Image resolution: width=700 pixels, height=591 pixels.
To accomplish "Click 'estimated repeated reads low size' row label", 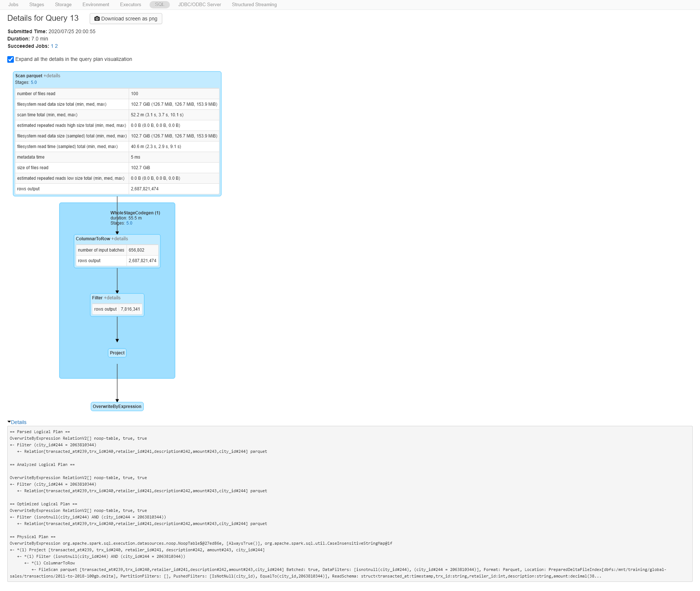I will click(x=71, y=178).
